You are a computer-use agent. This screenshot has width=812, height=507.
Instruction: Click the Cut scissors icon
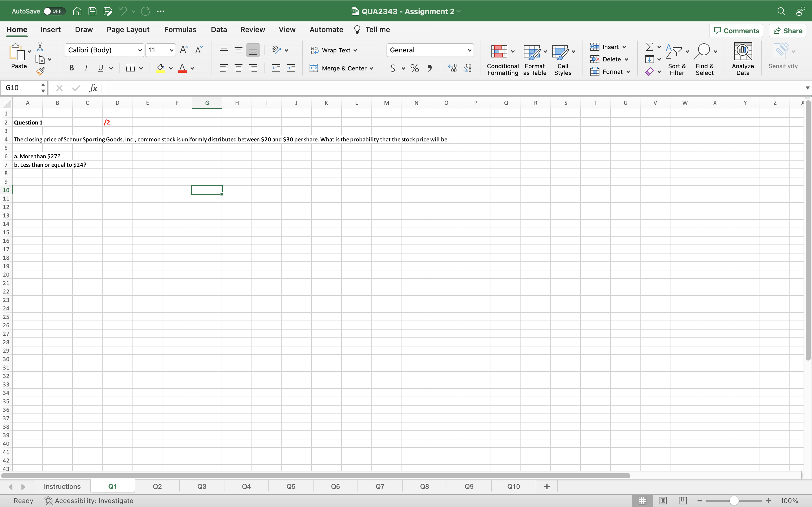click(x=40, y=47)
